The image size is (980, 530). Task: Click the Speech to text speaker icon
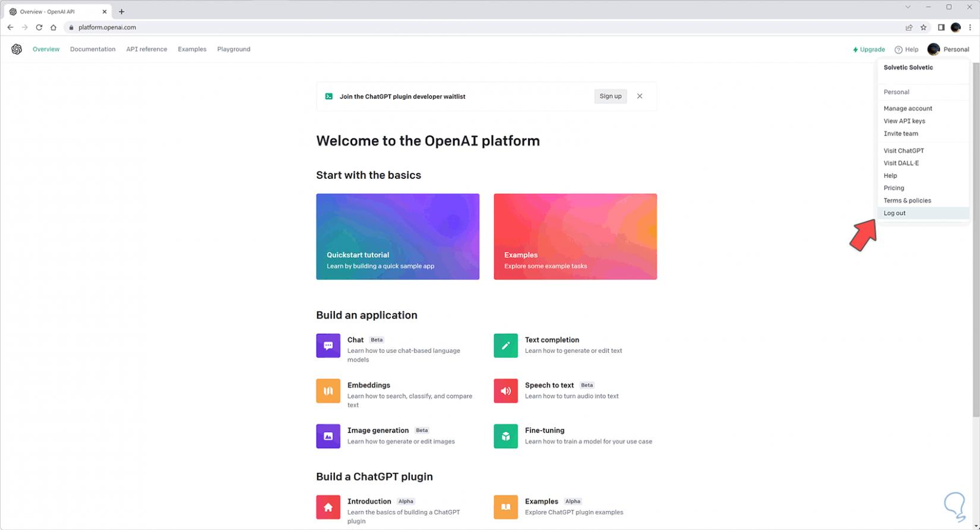tap(505, 391)
